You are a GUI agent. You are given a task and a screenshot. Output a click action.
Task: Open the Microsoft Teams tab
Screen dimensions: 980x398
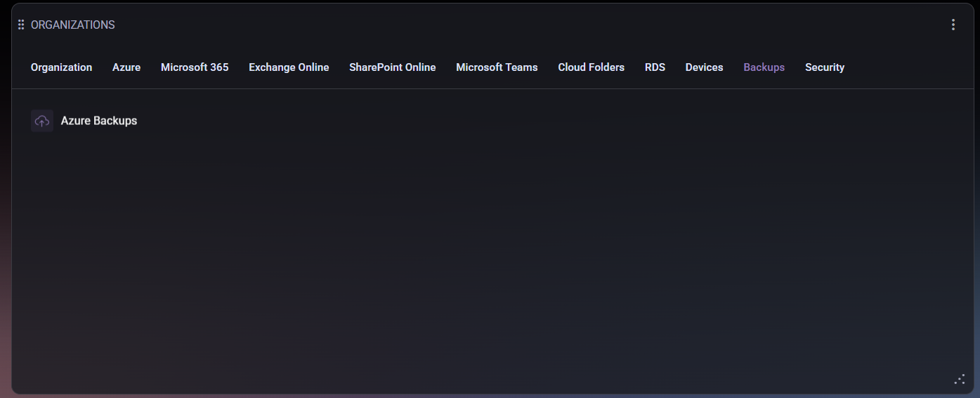click(497, 67)
